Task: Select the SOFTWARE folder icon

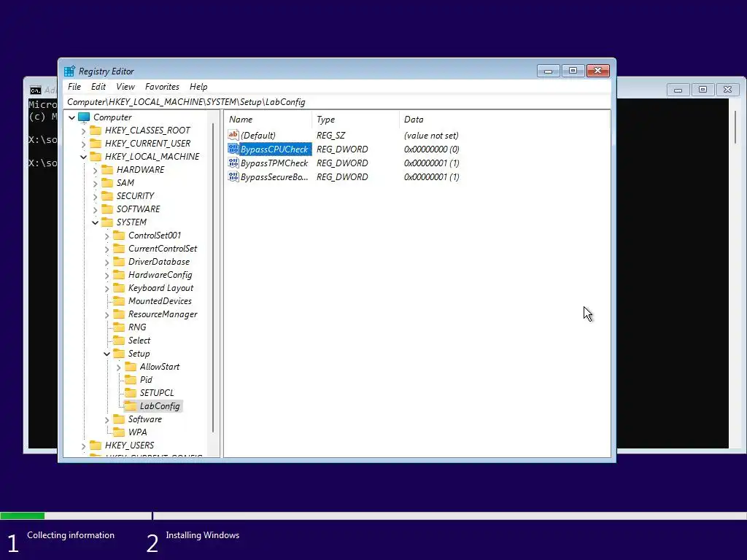Action: pyautogui.click(x=107, y=209)
